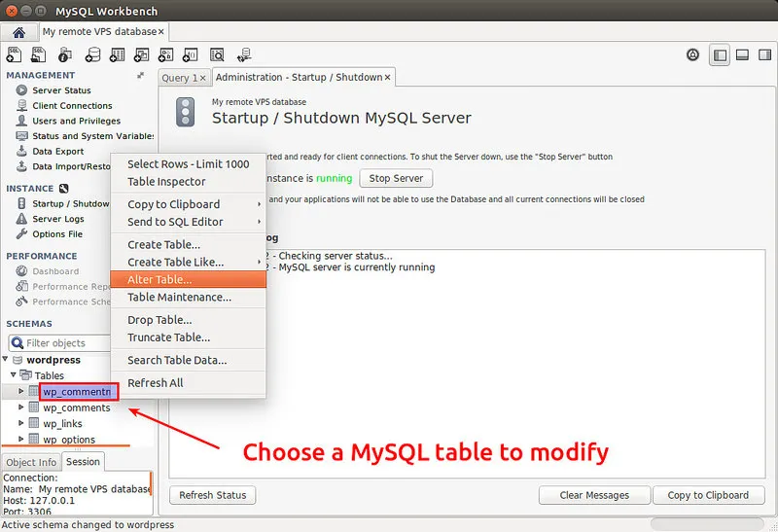Screen dimensions: 778x532
Task: Open preferences gear icon in toolbar
Action: (x=692, y=54)
